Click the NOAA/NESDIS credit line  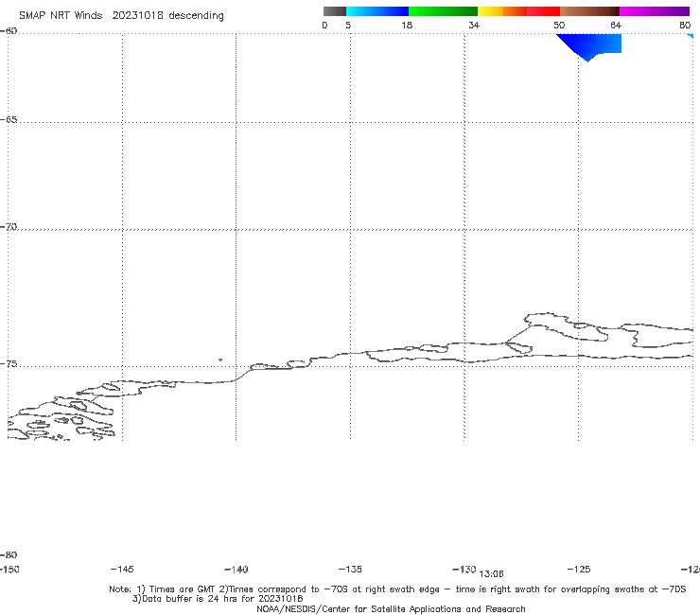pos(391,608)
